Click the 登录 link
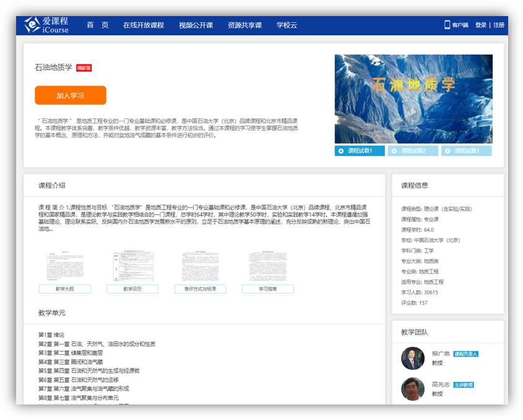523x420 pixels. click(x=480, y=25)
